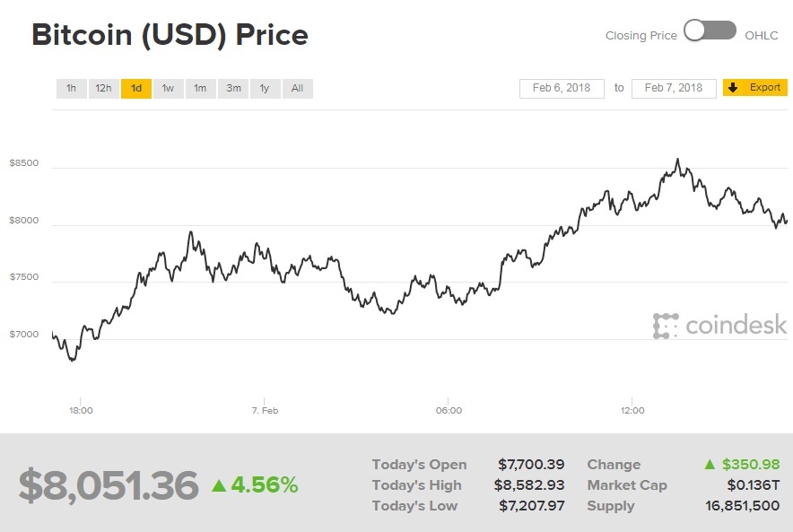Click the green up-arrow beside 4.56%
Screen dimensions: 793x532
219,485
